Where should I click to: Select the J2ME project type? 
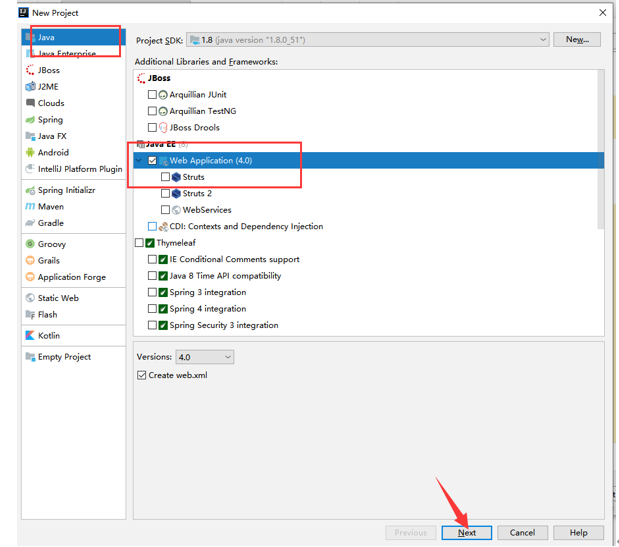(x=73, y=87)
